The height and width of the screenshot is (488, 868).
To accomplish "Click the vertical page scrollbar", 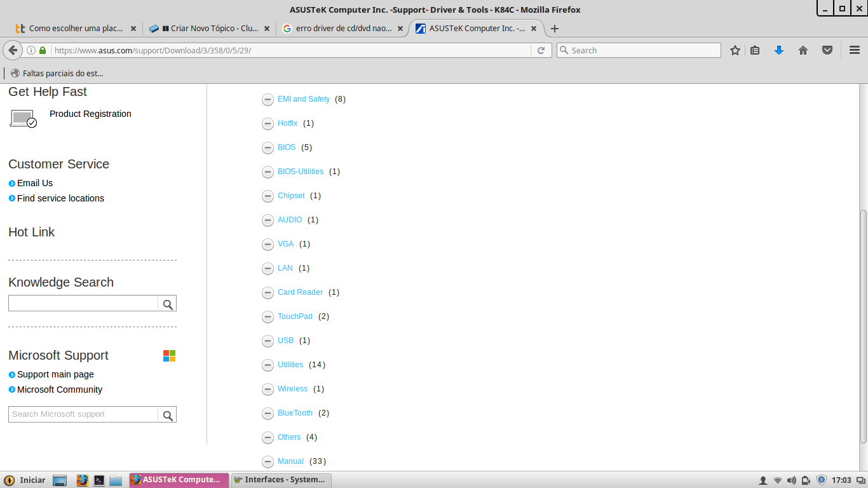I will pyautogui.click(x=863, y=327).
